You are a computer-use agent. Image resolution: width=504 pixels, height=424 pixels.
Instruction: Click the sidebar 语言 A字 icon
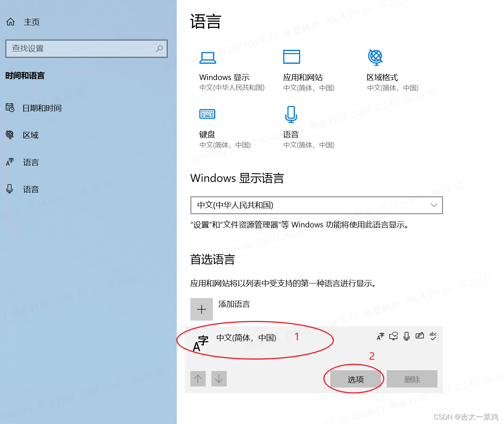pos(10,162)
